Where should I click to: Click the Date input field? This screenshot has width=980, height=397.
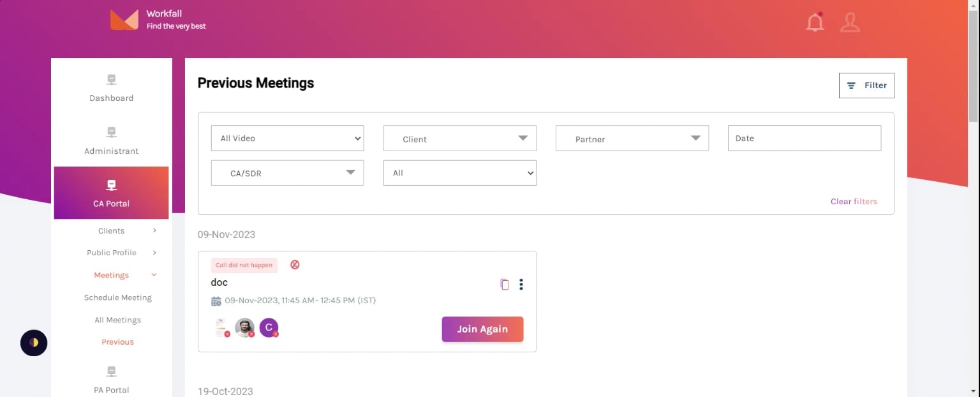[x=804, y=138]
